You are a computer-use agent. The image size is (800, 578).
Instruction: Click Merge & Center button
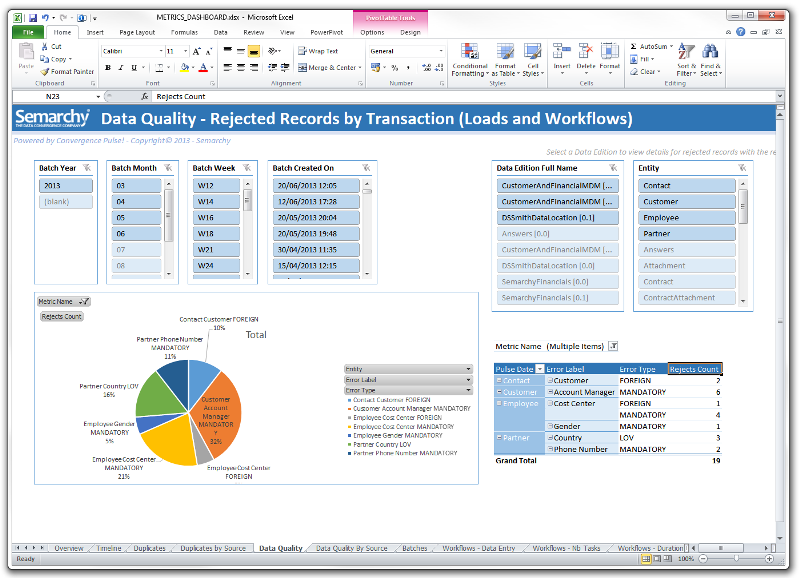(x=330, y=67)
